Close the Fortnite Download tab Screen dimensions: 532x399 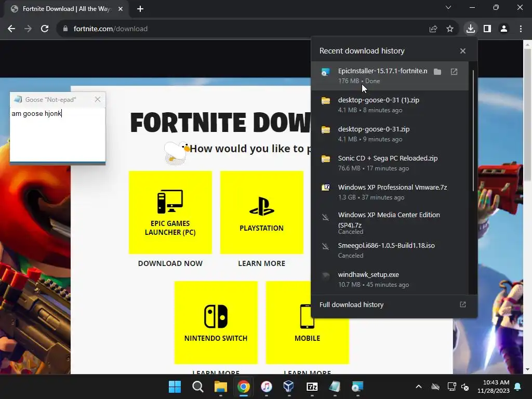click(x=121, y=9)
